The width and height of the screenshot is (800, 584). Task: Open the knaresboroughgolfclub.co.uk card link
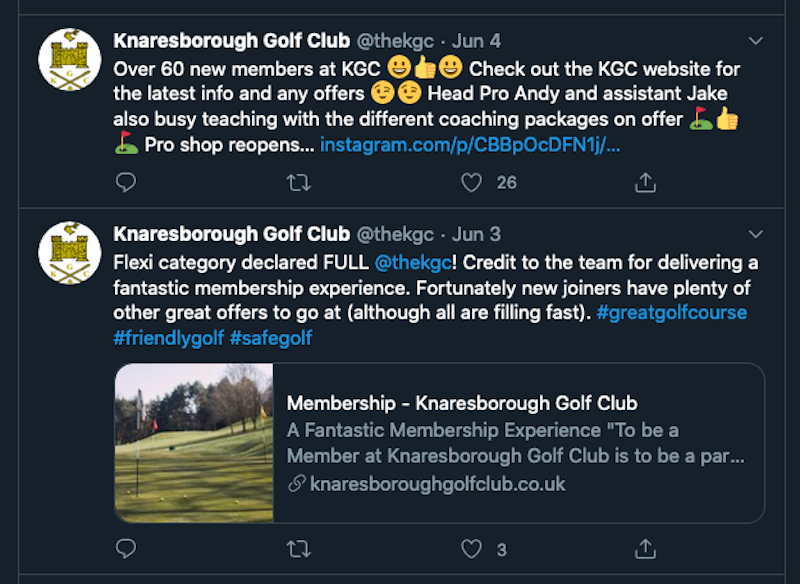tap(437, 484)
